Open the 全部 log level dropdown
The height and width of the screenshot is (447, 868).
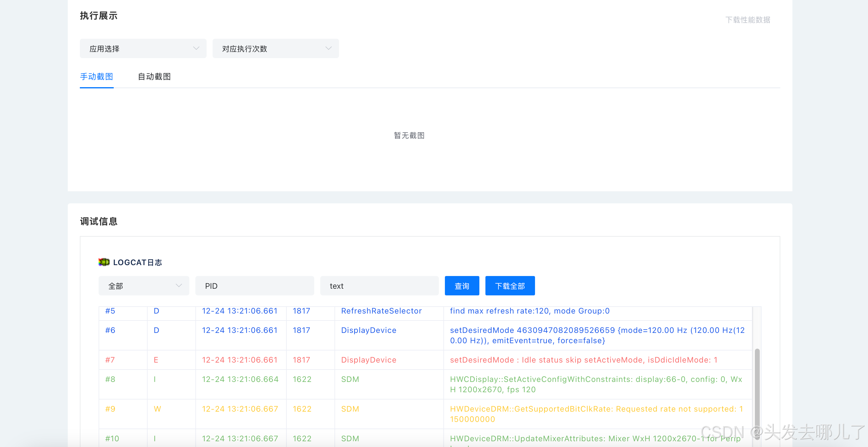[x=144, y=286]
